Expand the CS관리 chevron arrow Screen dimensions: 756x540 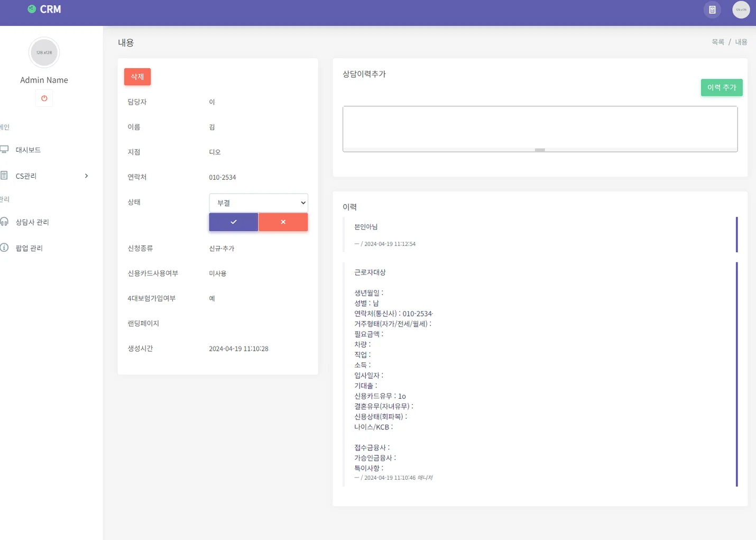[x=87, y=176]
